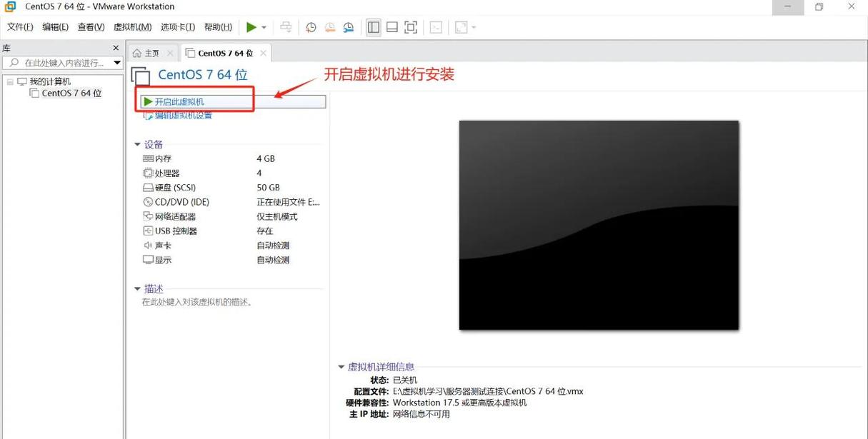The height and width of the screenshot is (439, 868).
Task: Click the send Ctrl+Alt+Del toolbar icon
Action: (286, 27)
